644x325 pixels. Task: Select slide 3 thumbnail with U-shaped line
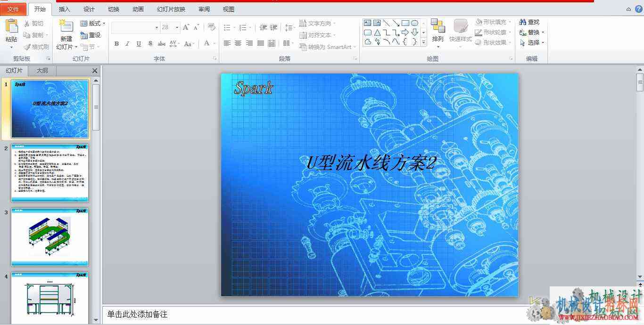point(50,237)
